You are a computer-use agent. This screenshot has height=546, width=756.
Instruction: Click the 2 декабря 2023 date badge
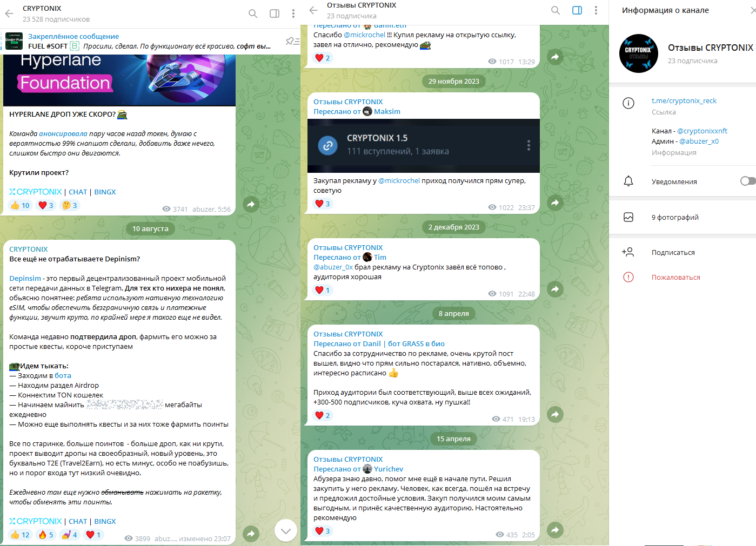454,227
